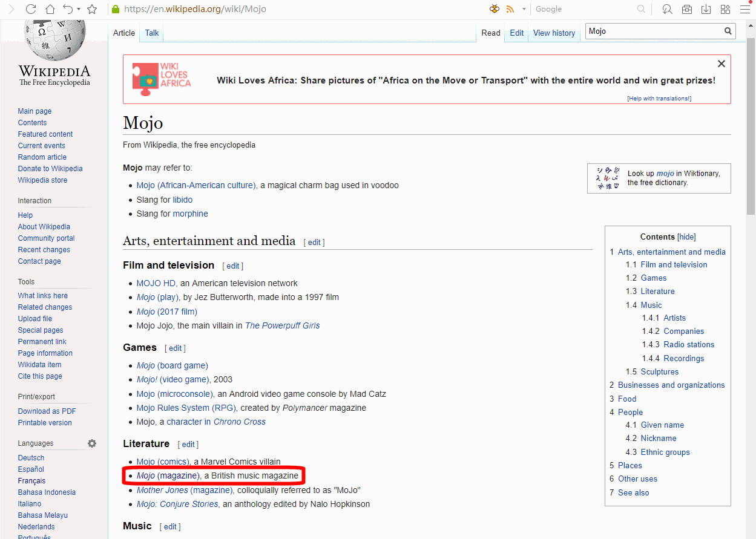
Task: Open Printable version link
Action: (x=45, y=423)
